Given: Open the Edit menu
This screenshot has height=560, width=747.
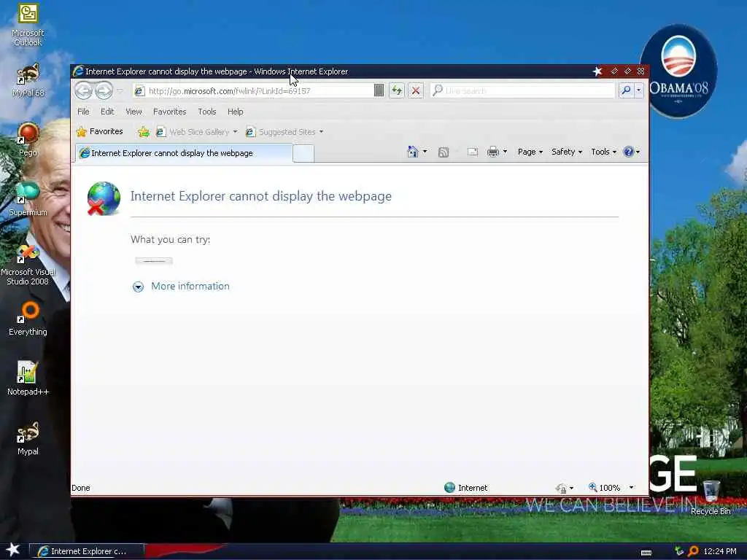Looking at the screenshot, I should 107,112.
